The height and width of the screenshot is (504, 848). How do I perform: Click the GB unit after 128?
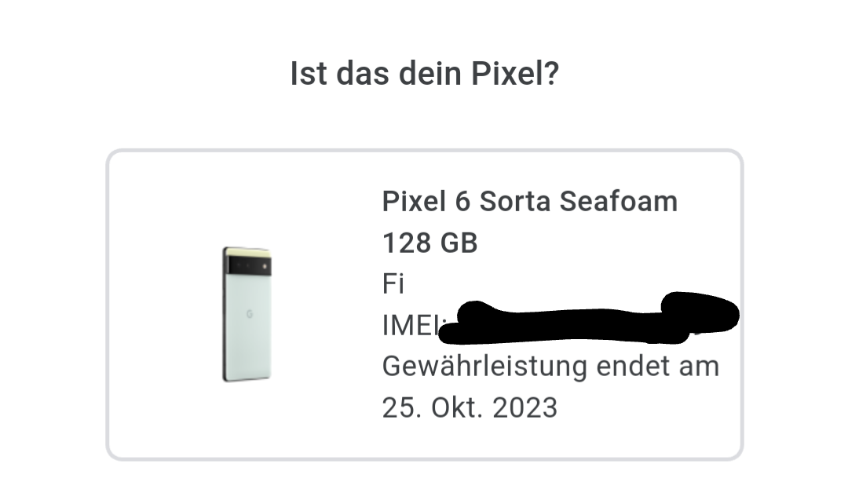[459, 243]
